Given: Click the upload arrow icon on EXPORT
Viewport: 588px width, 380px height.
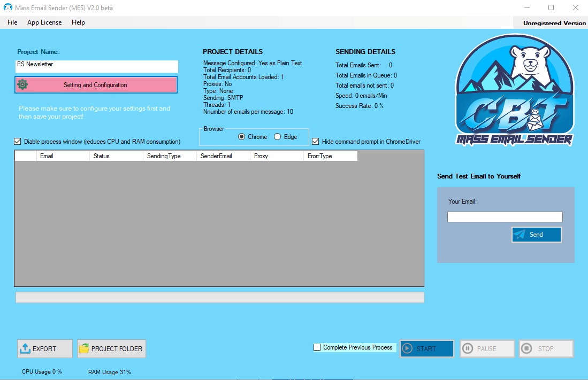Looking at the screenshot, I should [25, 348].
